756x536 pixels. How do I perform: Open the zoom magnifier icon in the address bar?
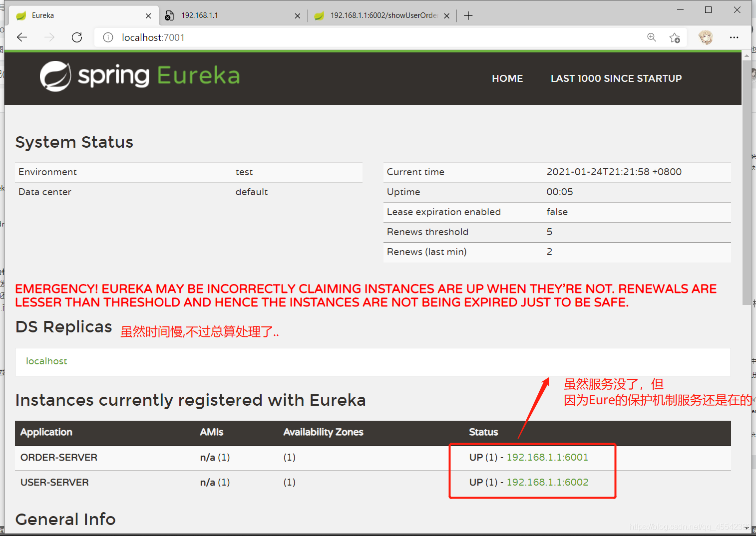652,37
